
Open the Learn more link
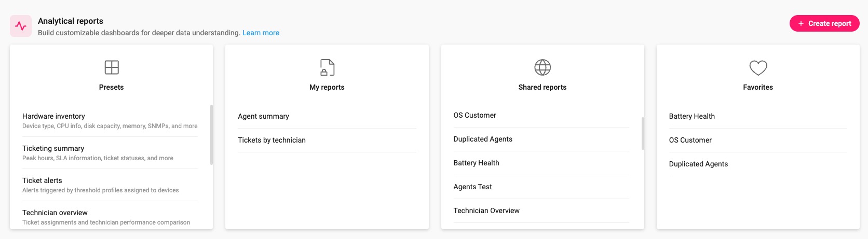(261, 33)
